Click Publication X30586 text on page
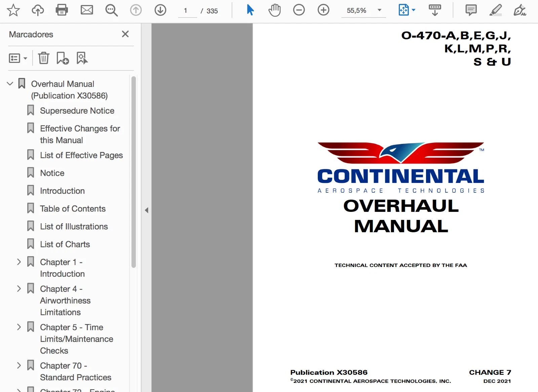The height and width of the screenshot is (392, 538). tap(329, 372)
